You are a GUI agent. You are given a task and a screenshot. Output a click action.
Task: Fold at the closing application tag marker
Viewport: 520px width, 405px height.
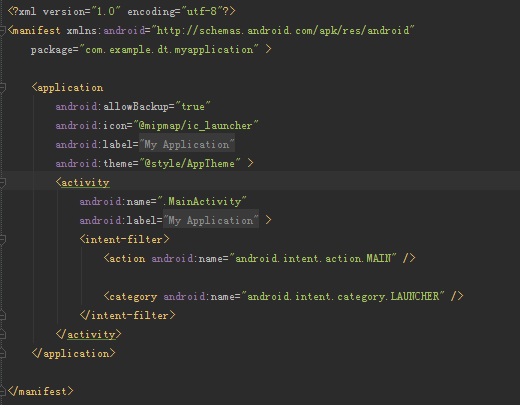(2, 353)
